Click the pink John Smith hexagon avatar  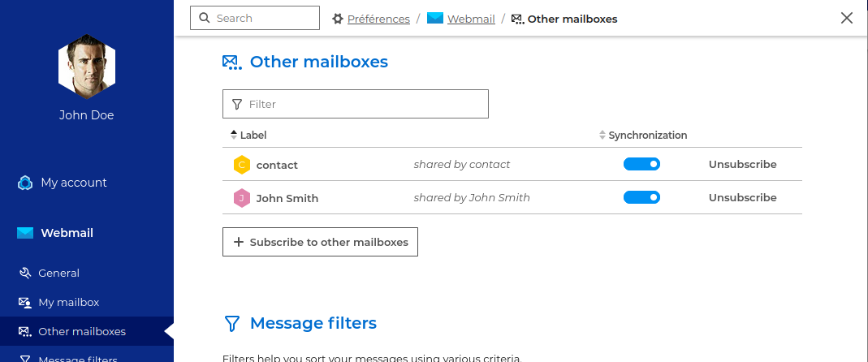pyautogui.click(x=241, y=198)
